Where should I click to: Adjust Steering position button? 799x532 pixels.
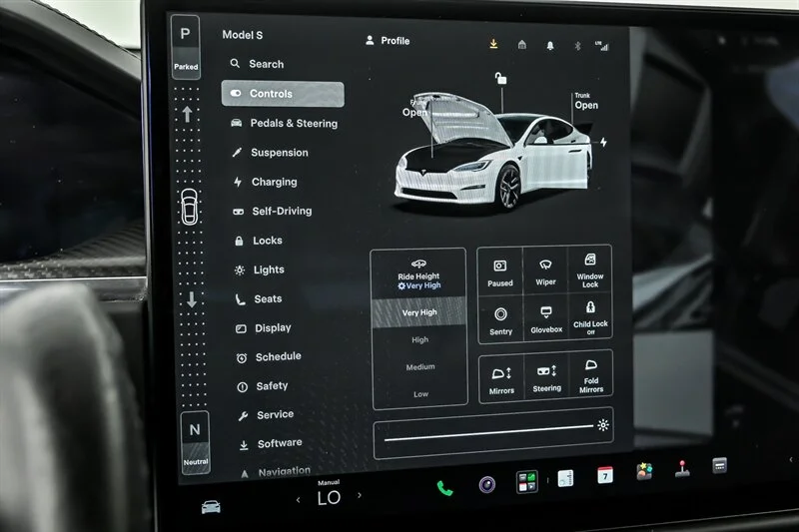click(546, 378)
